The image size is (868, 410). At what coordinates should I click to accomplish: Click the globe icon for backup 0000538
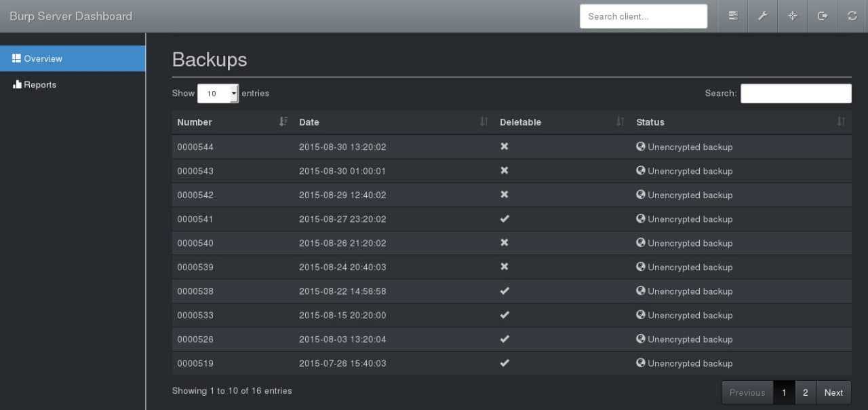tap(641, 291)
